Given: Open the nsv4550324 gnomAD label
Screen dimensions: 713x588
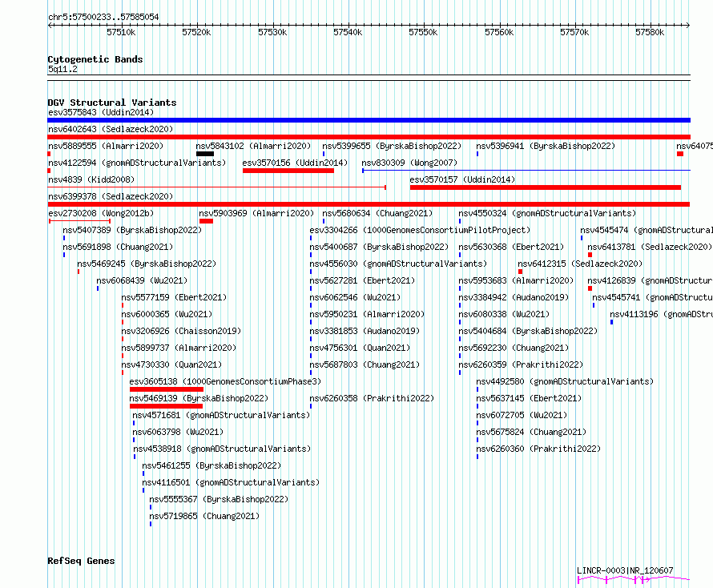Looking at the screenshot, I should 547,213.
